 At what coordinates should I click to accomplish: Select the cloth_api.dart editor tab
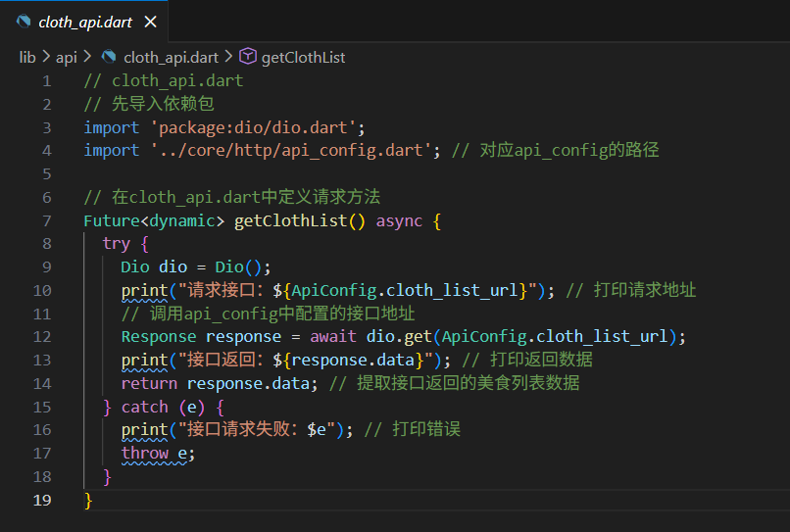(x=84, y=22)
